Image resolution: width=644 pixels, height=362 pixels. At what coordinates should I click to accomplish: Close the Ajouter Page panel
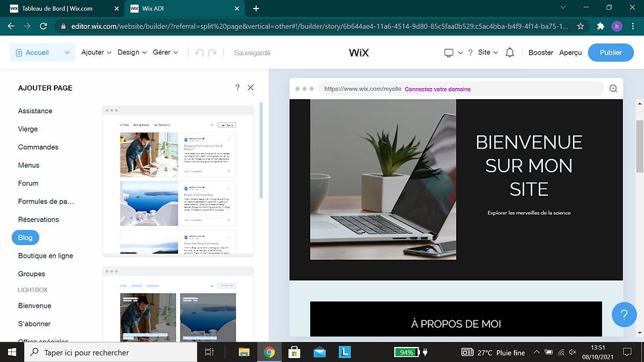[x=250, y=87]
